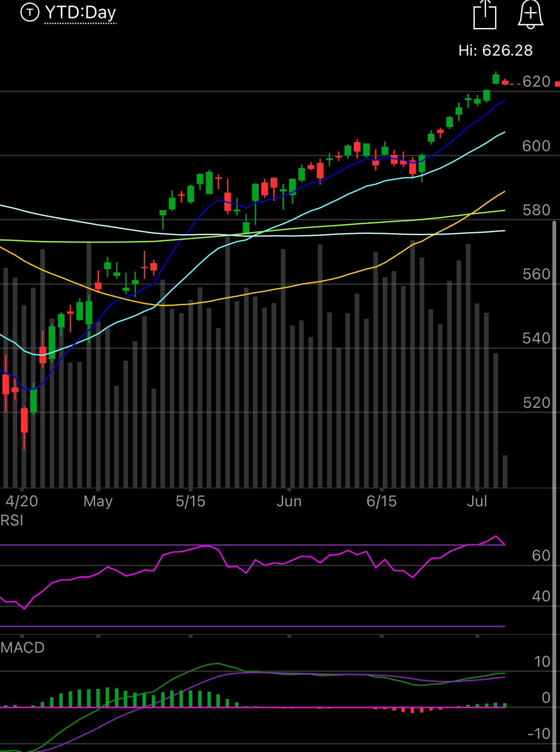560x752 pixels.
Task: Tap the RSI 60 level label
Action: coord(541,556)
